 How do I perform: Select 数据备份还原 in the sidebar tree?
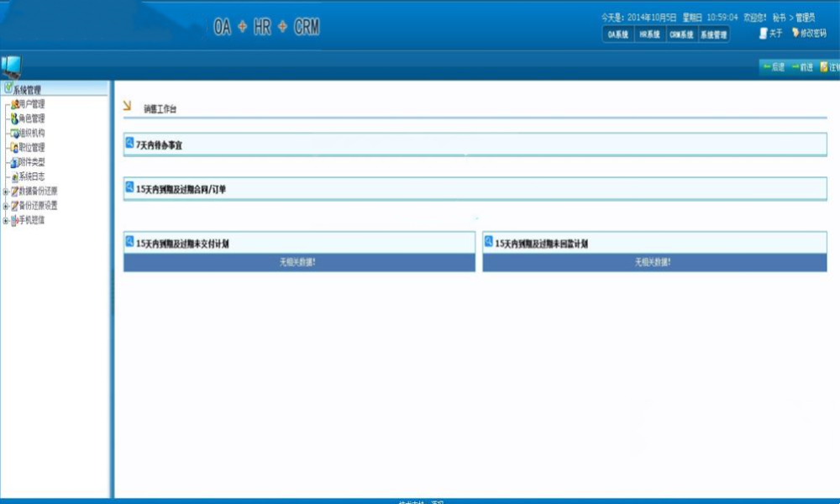click(x=38, y=191)
